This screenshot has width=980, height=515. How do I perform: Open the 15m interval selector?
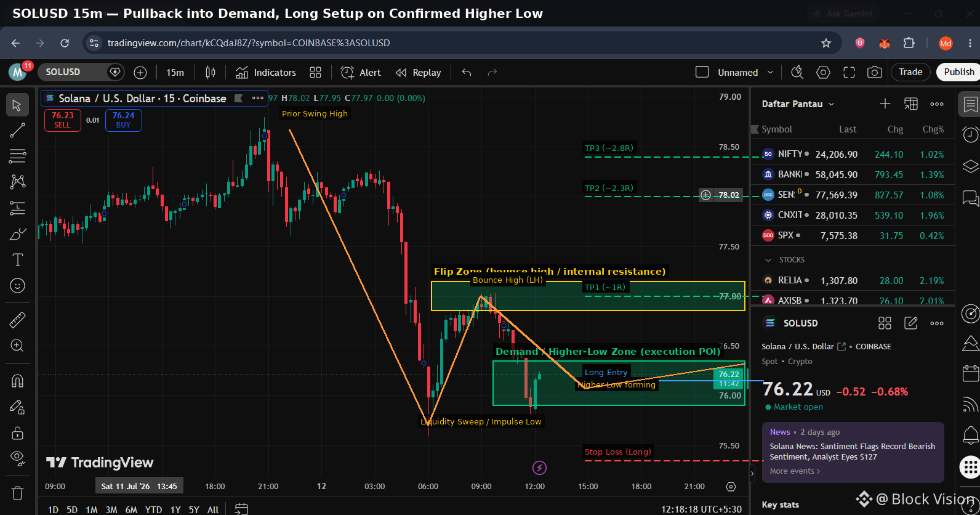coord(175,73)
